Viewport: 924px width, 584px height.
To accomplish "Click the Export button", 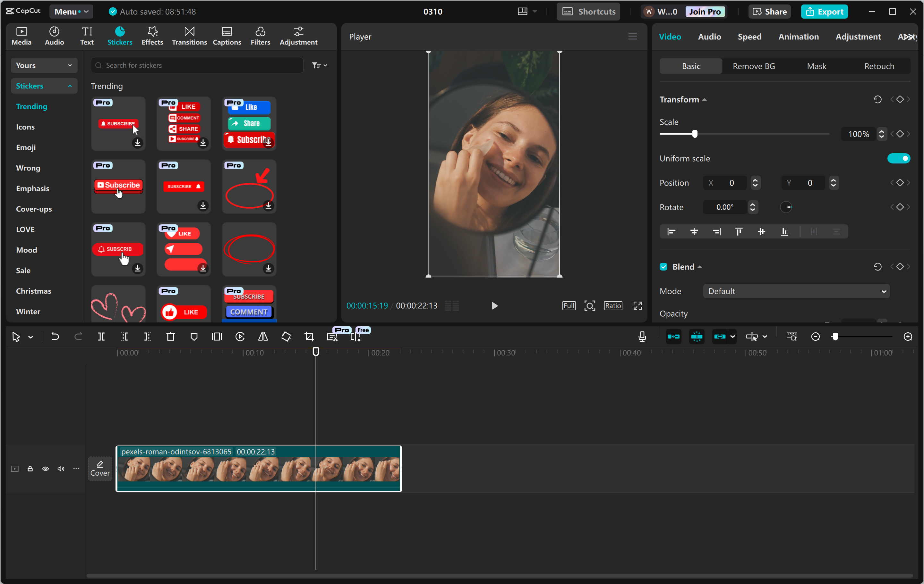I will (x=824, y=12).
